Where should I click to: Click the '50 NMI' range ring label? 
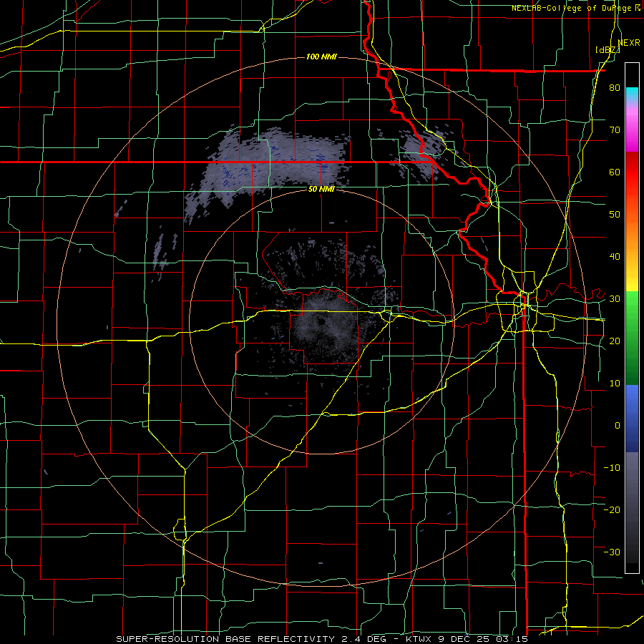pos(321,189)
